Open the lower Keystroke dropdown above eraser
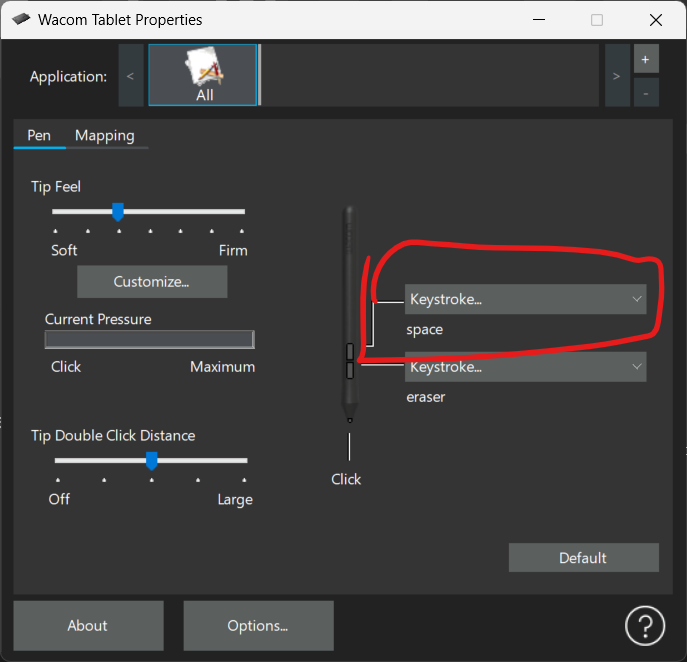687x662 pixels. point(525,367)
